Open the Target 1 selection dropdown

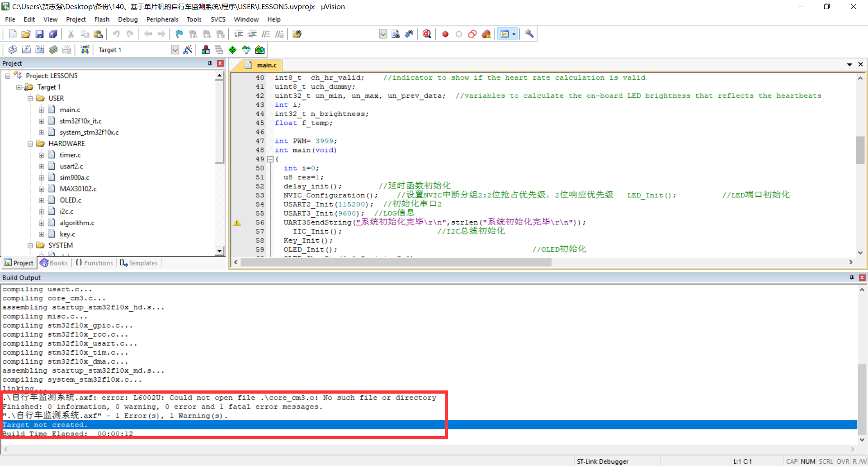[175, 50]
